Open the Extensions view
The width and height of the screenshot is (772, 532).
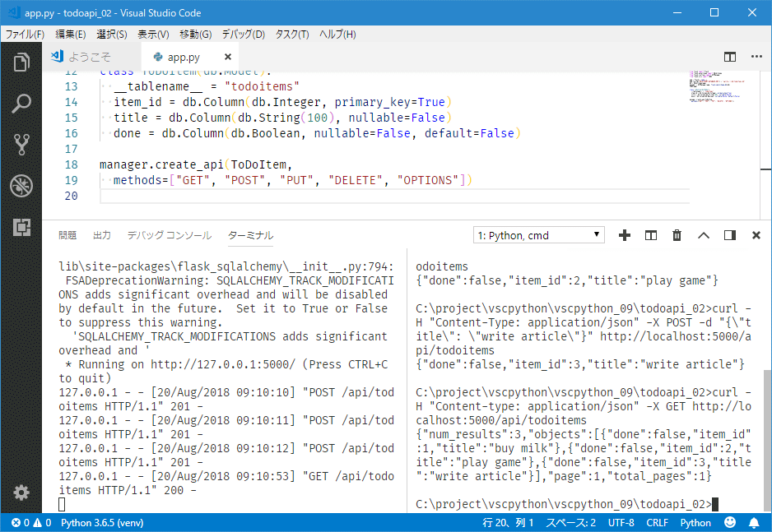coord(21,227)
